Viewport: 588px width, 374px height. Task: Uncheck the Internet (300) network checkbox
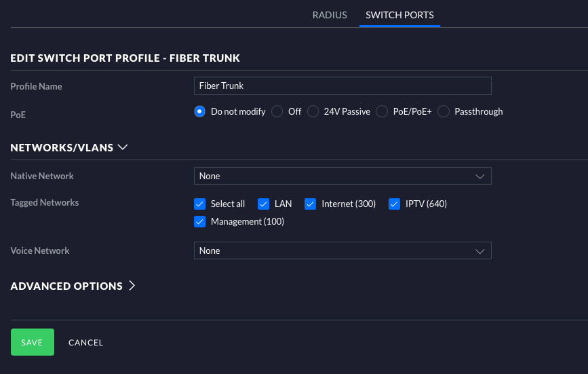(311, 204)
